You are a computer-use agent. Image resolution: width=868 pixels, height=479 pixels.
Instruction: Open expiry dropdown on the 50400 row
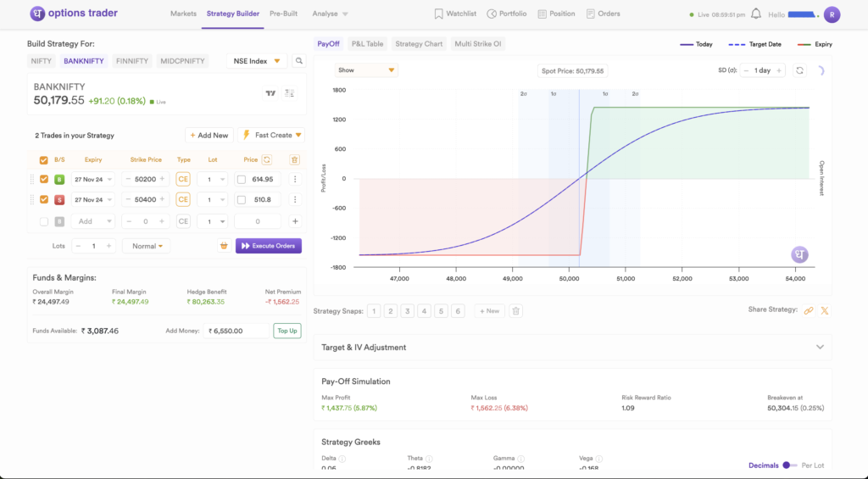click(92, 199)
